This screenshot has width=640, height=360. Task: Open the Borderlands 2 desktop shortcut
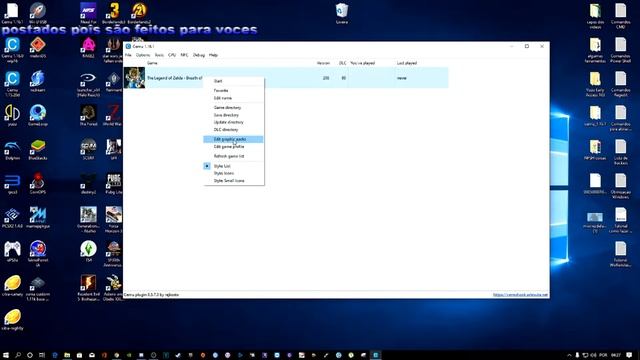tap(139, 13)
